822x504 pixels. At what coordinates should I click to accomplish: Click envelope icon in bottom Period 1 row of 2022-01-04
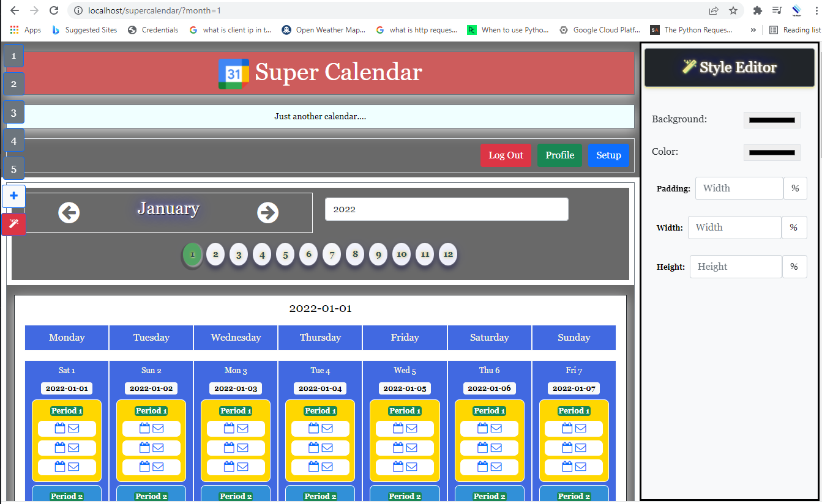(327, 467)
